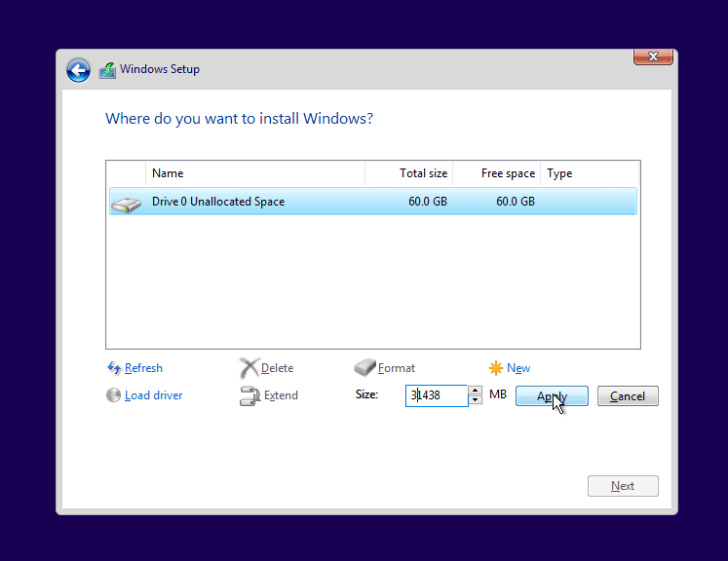The width and height of the screenshot is (728, 561).
Task: Click the Refresh arrows icon
Action: [114, 368]
